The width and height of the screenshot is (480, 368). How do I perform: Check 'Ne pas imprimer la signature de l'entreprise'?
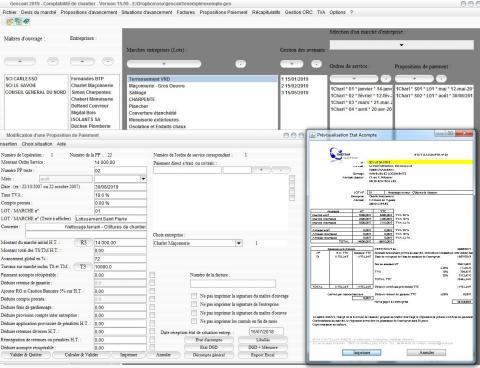click(x=194, y=304)
